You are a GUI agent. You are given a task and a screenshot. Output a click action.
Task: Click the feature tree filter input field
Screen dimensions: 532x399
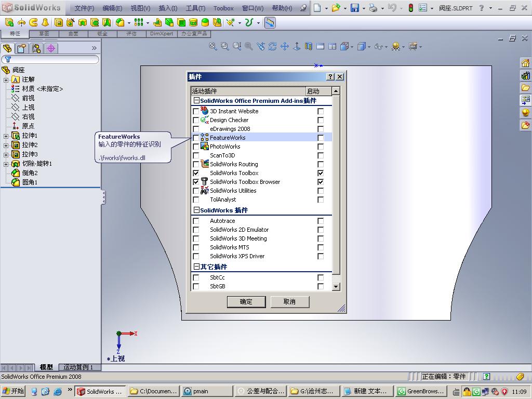[50, 59]
